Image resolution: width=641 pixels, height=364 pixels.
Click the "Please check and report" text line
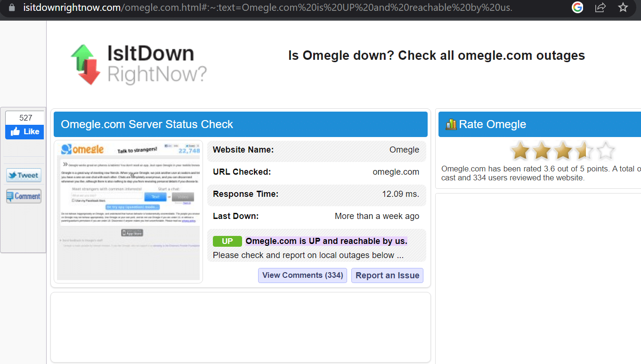tap(308, 255)
